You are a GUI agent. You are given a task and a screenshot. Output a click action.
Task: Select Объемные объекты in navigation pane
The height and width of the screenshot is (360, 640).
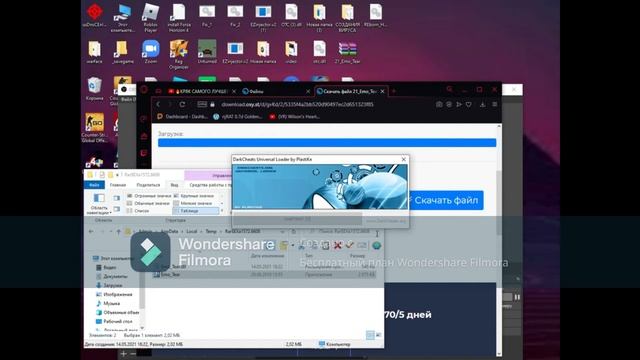(x=117, y=312)
